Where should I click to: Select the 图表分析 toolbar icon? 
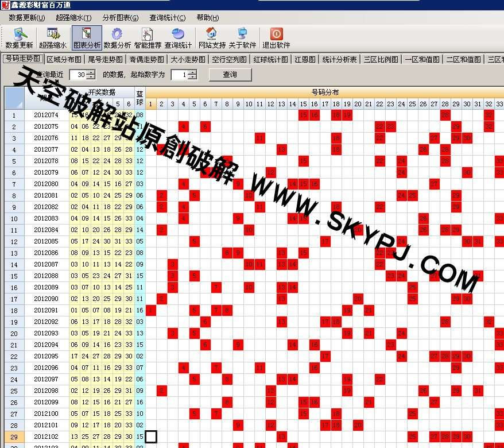(87, 38)
